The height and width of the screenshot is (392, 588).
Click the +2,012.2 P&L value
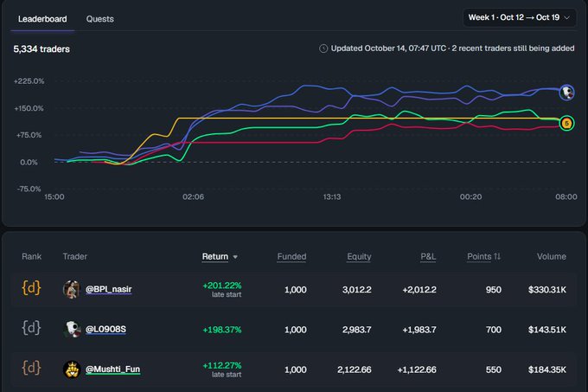419,290
